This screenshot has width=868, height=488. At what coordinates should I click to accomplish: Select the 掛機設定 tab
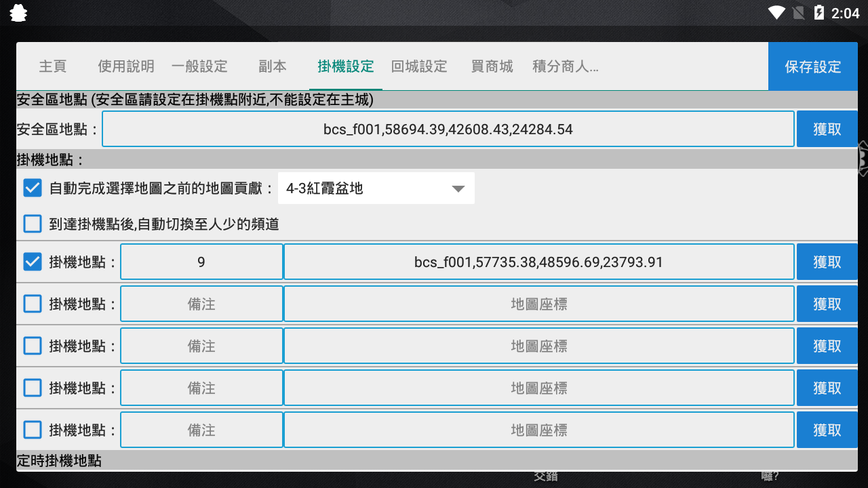point(346,66)
